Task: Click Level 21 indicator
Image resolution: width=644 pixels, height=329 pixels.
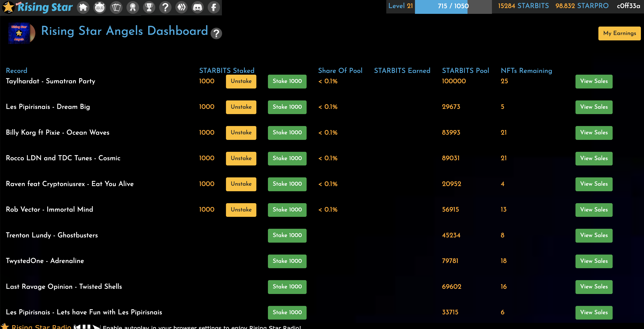Action: pos(401,6)
